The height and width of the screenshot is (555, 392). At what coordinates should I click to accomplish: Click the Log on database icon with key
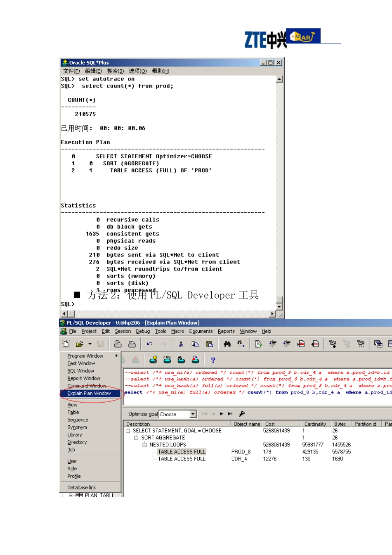click(x=153, y=360)
